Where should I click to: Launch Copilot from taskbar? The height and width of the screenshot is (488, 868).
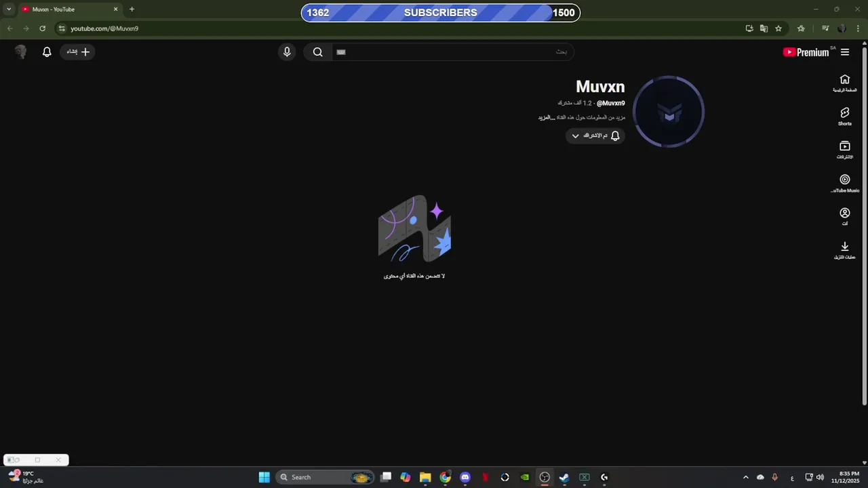click(406, 477)
